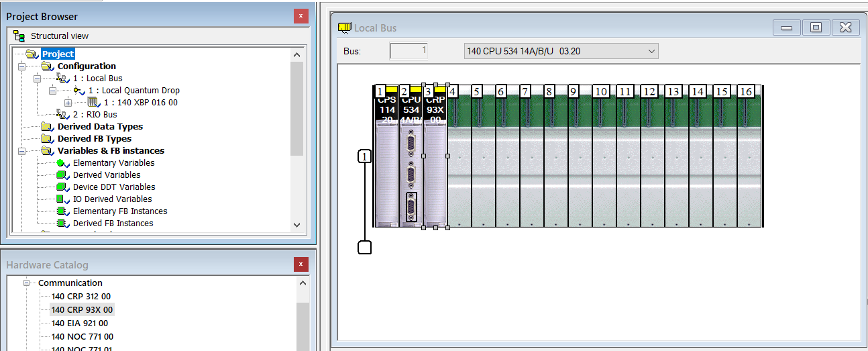This screenshot has height=351, width=868.
Task: Click the Derived FB Instances icon
Action: point(63,223)
